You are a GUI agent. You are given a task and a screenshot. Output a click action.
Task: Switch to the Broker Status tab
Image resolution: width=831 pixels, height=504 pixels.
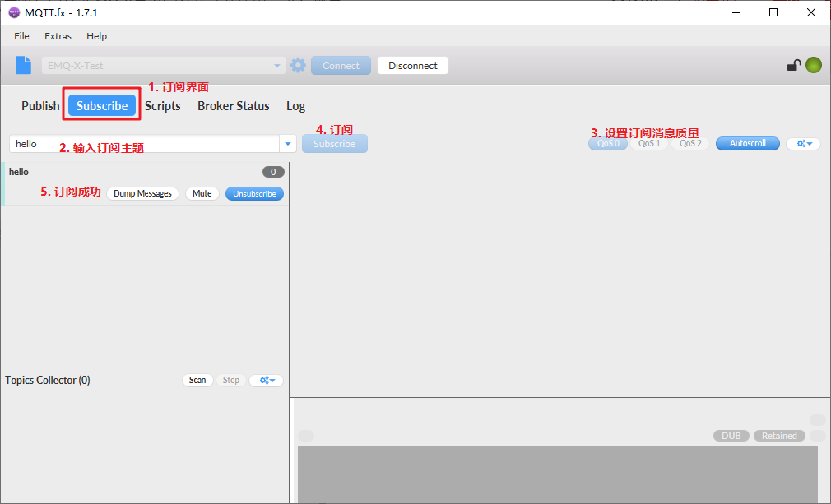click(233, 106)
